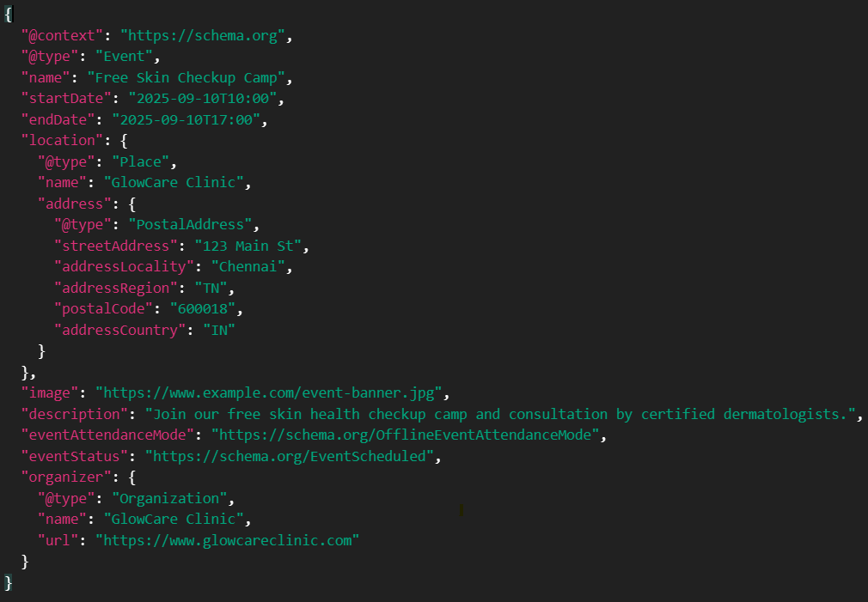Click the "PostalAddress" type value

(x=190, y=225)
